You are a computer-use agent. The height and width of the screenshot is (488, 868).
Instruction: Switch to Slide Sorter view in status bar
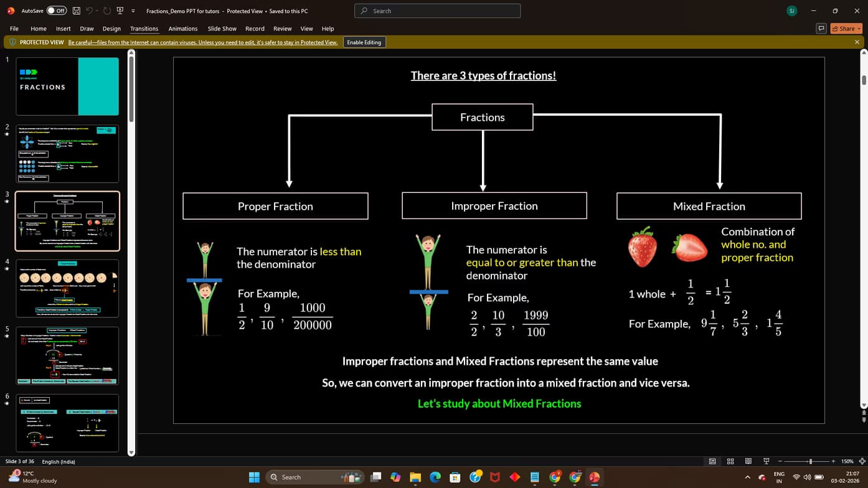click(730, 461)
